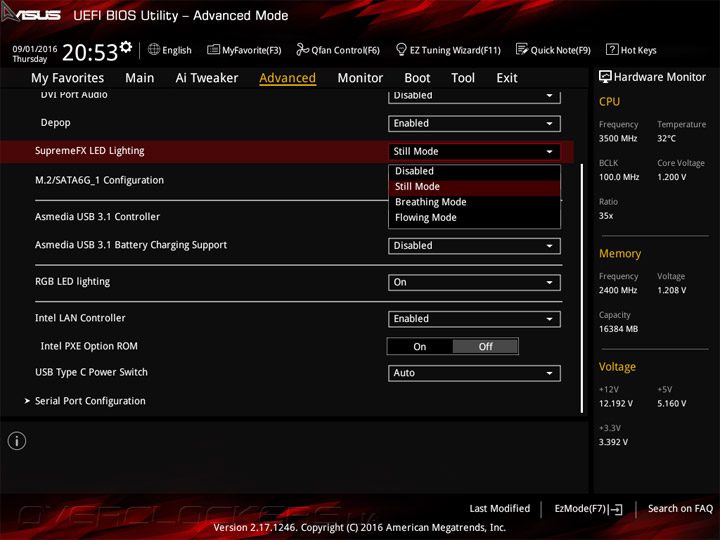Launch the EZ Tuning Wizard(F11)
720x540 pixels.
(x=448, y=50)
